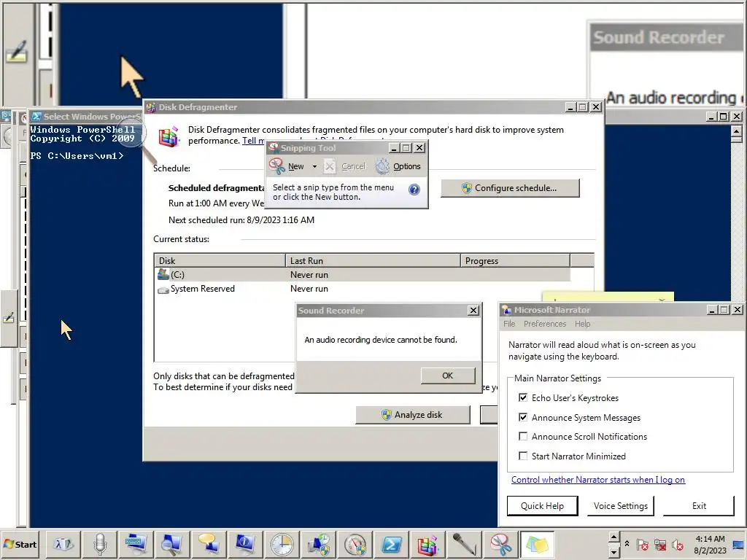Image resolution: width=747 pixels, height=560 pixels.
Task: Open the Narrator Help menu
Action: [x=582, y=324]
